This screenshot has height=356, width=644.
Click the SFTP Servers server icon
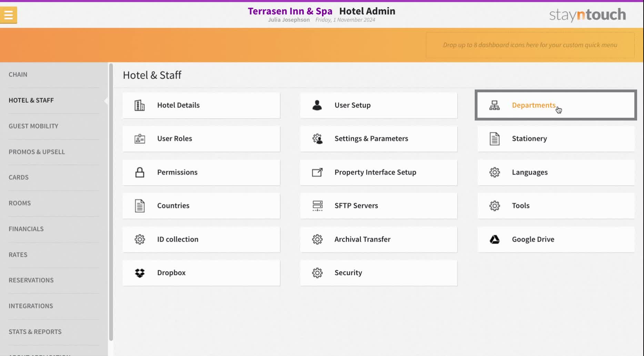317,206
